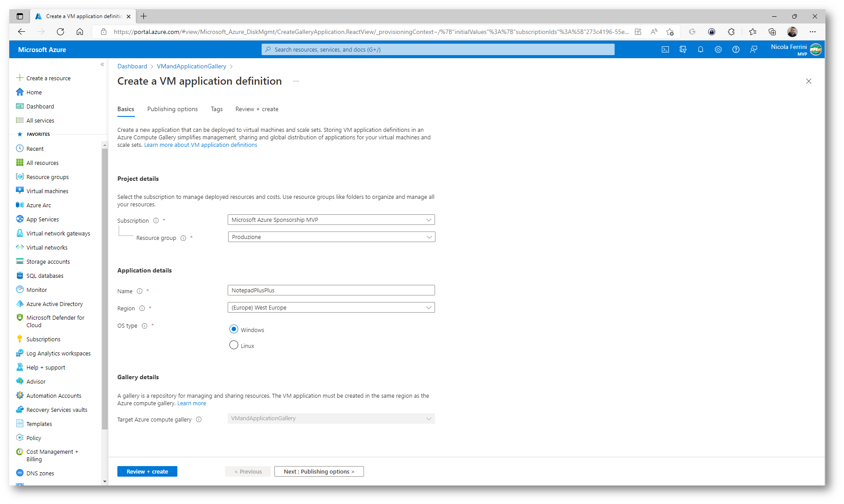This screenshot has height=504, width=844.
Task: Click info icon beside OS type
Action: 144,326
